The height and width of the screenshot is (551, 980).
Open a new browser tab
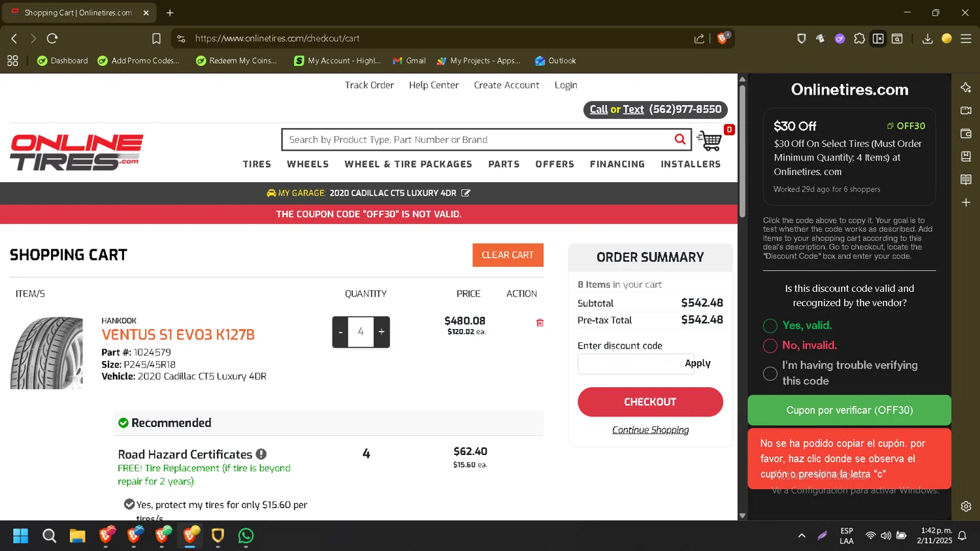point(170,12)
